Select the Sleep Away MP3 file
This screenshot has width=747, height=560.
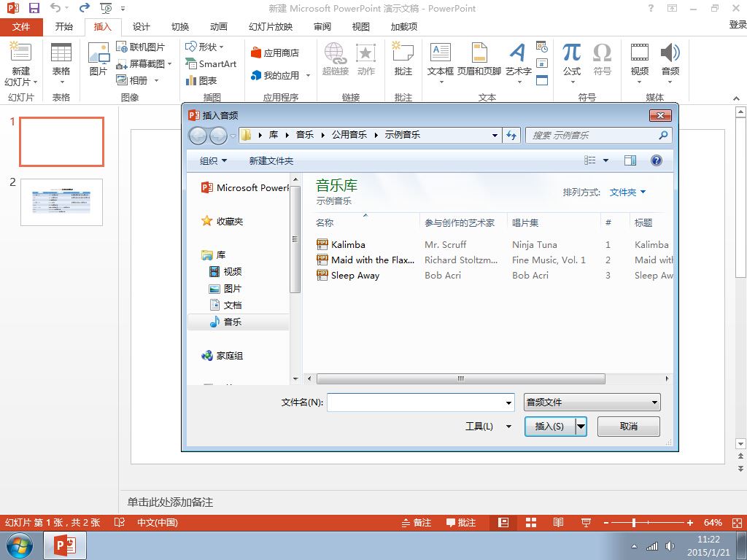tap(355, 275)
